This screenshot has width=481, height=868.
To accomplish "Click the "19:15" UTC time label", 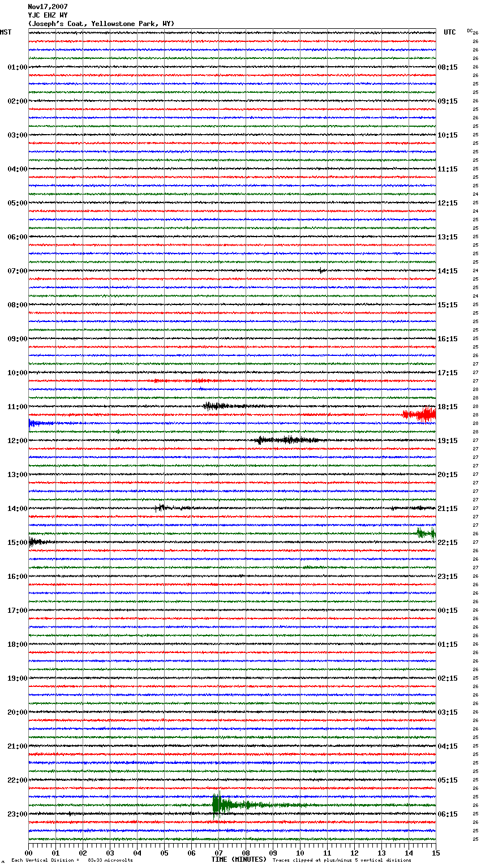I will (x=448, y=441).
